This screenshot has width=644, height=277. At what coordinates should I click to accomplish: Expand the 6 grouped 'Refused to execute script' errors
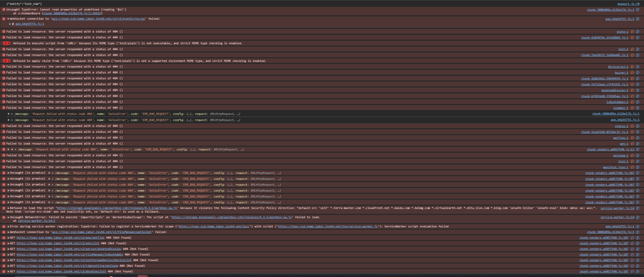click(x=7, y=43)
